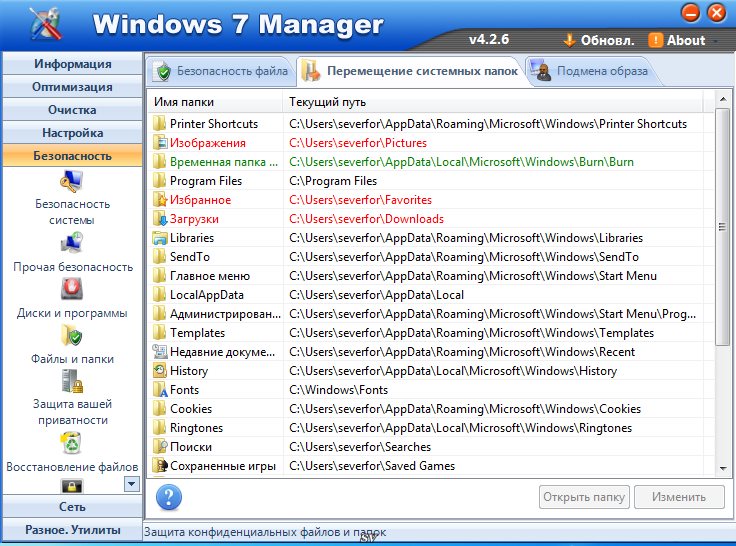This screenshot has width=736, height=546.
Task: Click the C:\Users\severfor\Searches path cell
Action: 360,447
